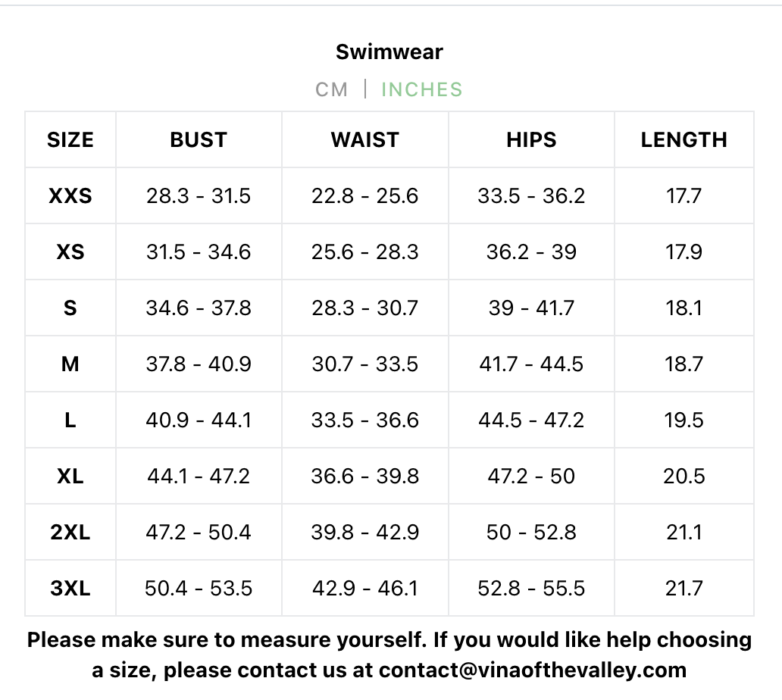Click the hips range 47.2 - 50
Screen dimensions: 782x700
click(x=531, y=477)
